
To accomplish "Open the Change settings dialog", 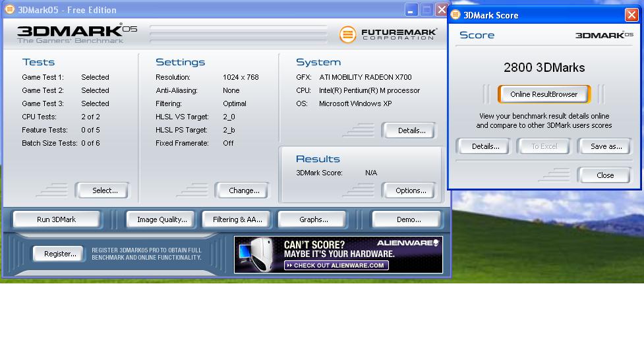I will coord(242,190).
